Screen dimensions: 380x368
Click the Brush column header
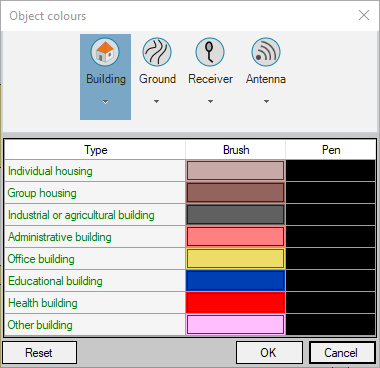tap(236, 150)
